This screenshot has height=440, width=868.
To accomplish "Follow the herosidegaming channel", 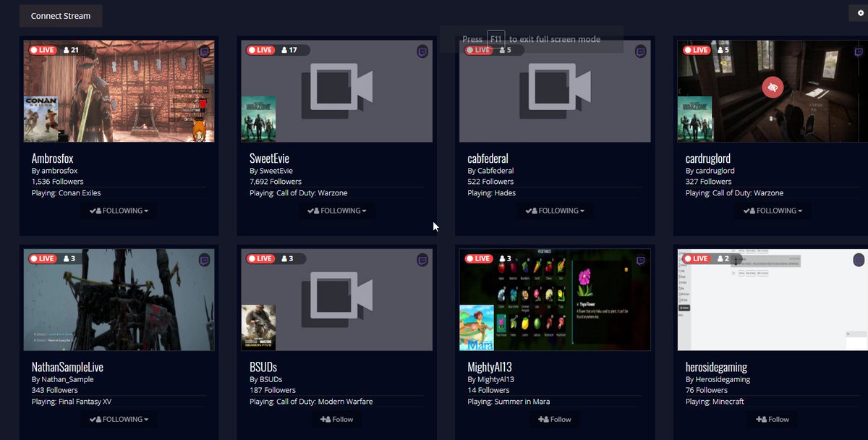I will tap(773, 419).
